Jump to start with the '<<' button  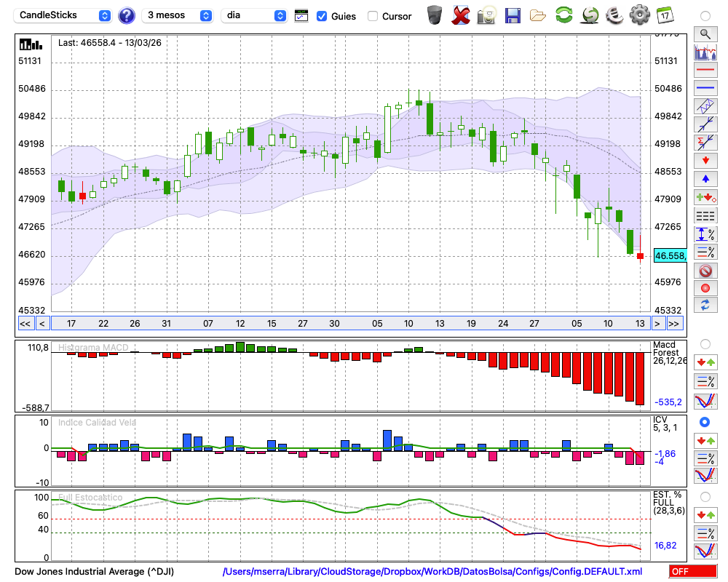(x=25, y=324)
